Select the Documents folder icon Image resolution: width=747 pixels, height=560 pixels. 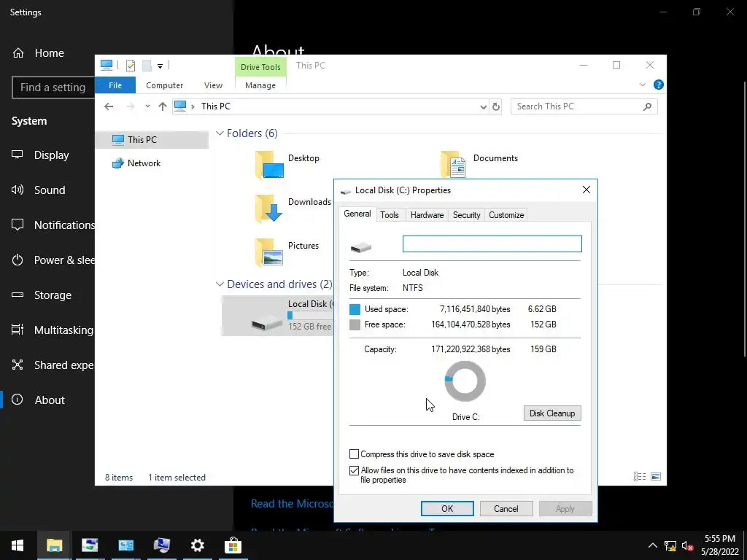pyautogui.click(x=453, y=165)
